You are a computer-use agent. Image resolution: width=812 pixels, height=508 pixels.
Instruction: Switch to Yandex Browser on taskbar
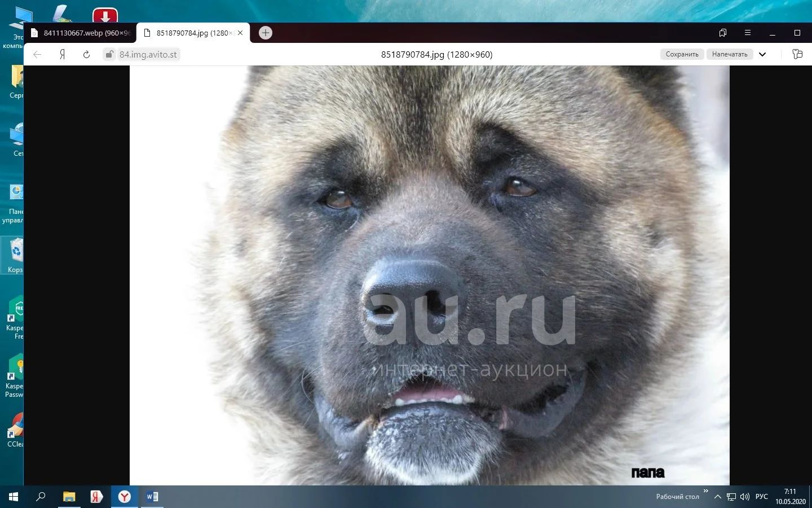125,497
